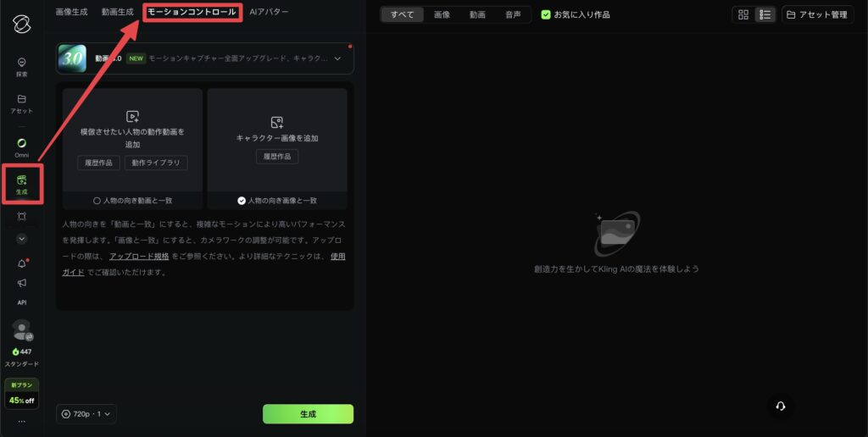Open the アップロード規格 link
This screenshot has width=868, height=437.
point(139,256)
